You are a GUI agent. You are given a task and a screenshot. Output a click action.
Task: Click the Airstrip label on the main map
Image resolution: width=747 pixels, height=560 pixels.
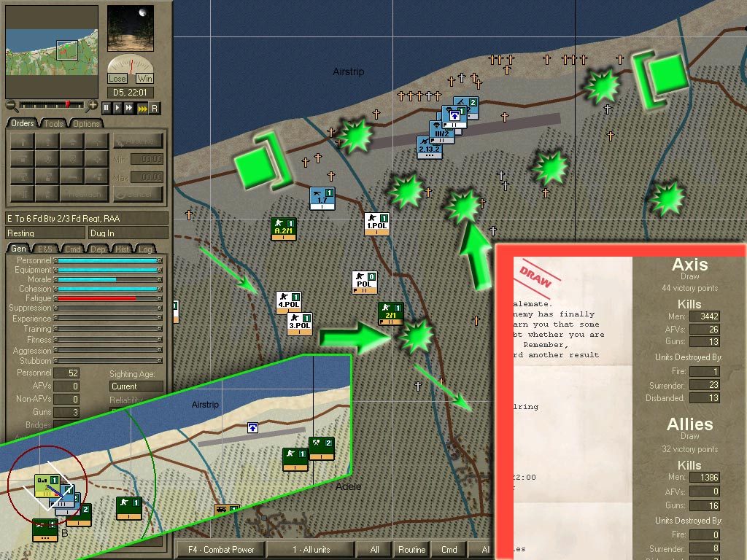tap(348, 72)
